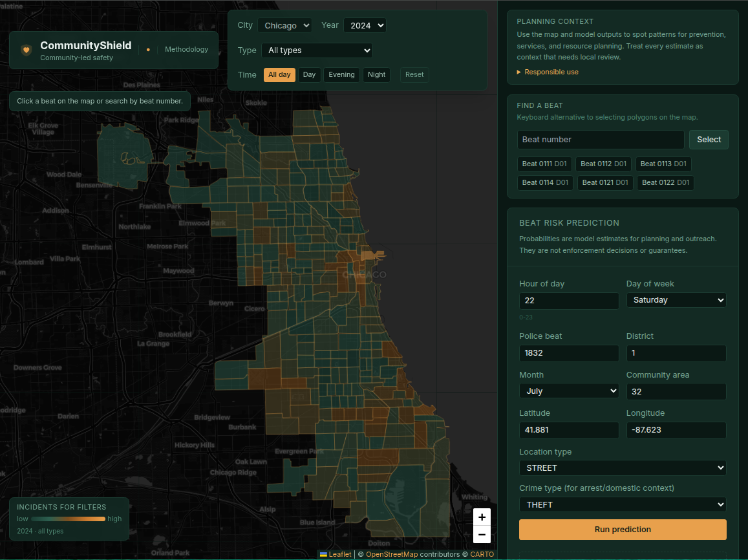
Task: Select the Evening time filter
Action: click(341, 75)
